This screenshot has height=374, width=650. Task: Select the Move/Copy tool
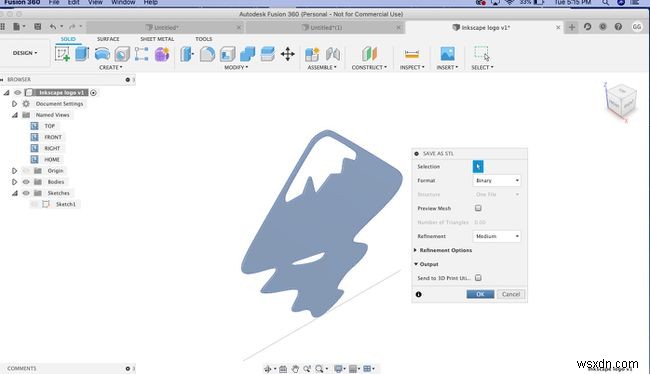pos(287,54)
